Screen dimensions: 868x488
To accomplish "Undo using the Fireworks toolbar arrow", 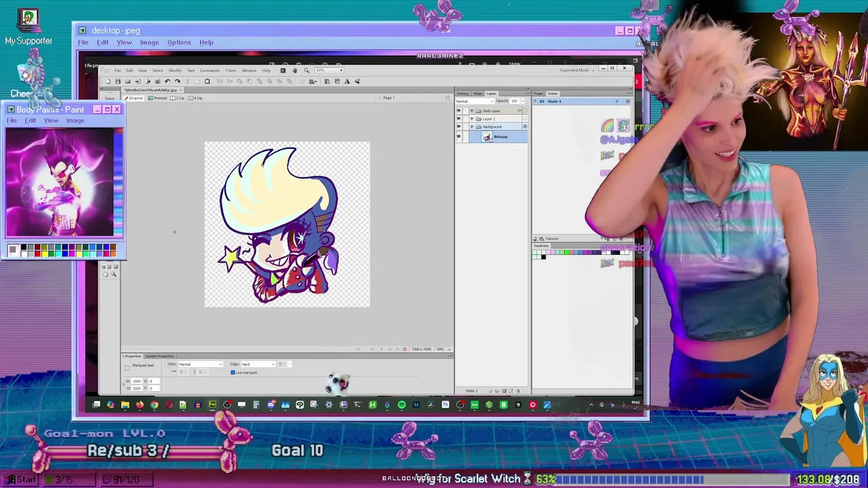I will click(x=167, y=81).
